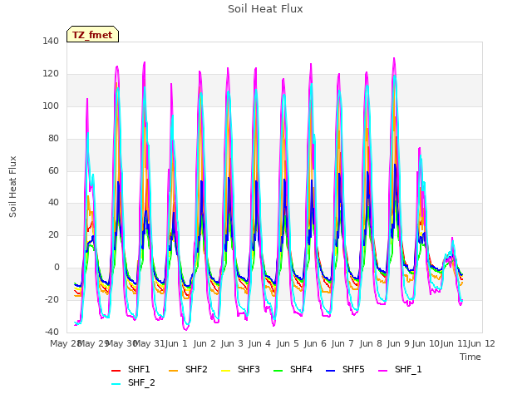Click the small final peak near Jun 11
The image size is (532, 399).
click(x=452, y=239)
